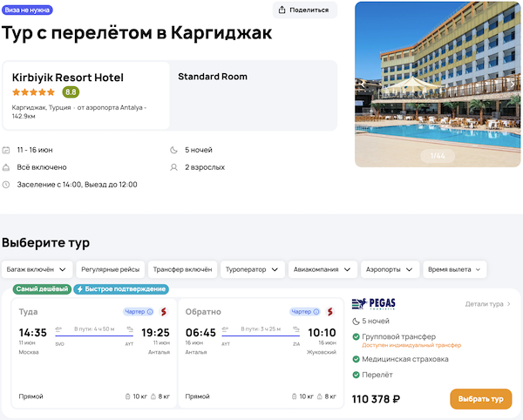The image size is (523, 420).
Task: Expand the Туроператор dropdown
Action: (253, 269)
